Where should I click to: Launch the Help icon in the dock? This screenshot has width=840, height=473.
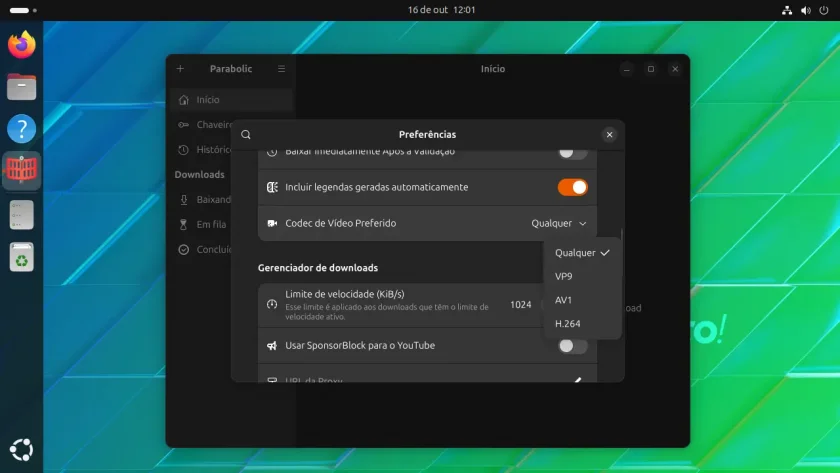click(x=21, y=129)
